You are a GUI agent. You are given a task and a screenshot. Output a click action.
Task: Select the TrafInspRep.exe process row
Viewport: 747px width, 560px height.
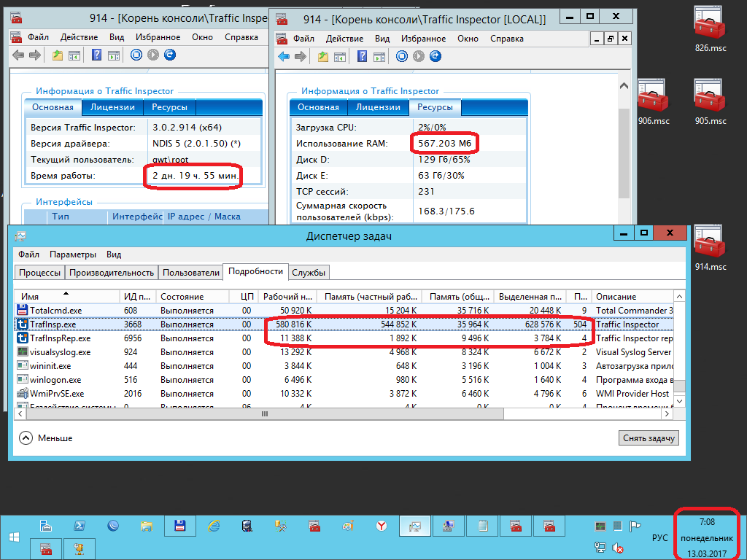coord(344,338)
